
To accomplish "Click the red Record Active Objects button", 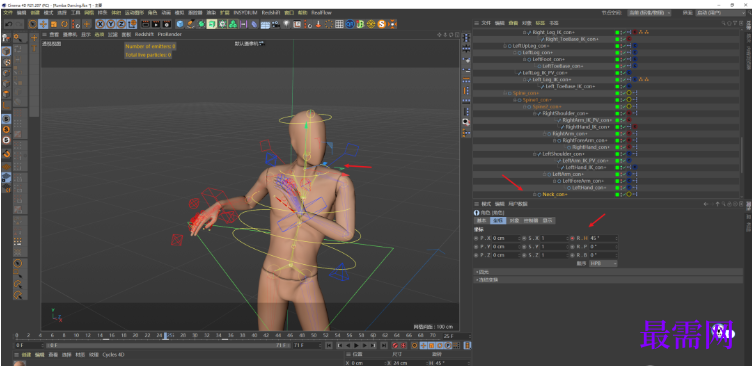I will point(395,345).
